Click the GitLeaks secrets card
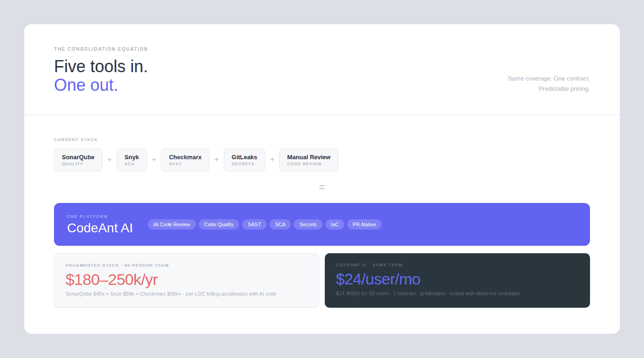The height and width of the screenshot is (358, 644). point(244,160)
